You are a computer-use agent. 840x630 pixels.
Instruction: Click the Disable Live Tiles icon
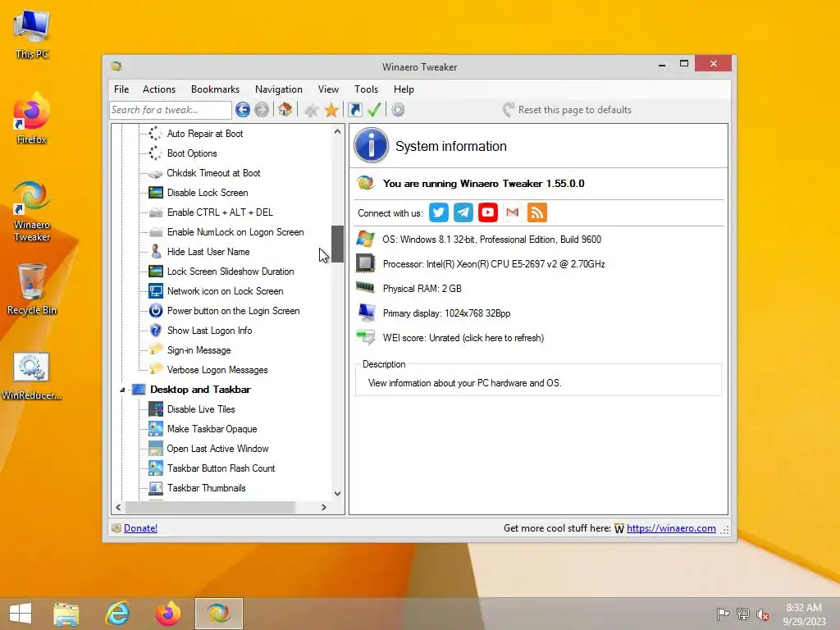click(155, 409)
